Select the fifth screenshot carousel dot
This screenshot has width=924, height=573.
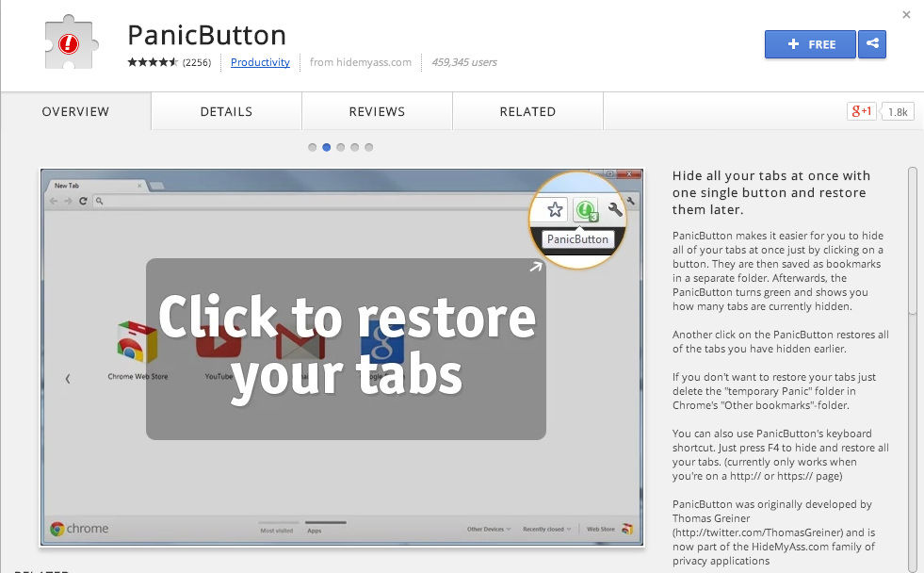pyautogui.click(x=369, y=147)
